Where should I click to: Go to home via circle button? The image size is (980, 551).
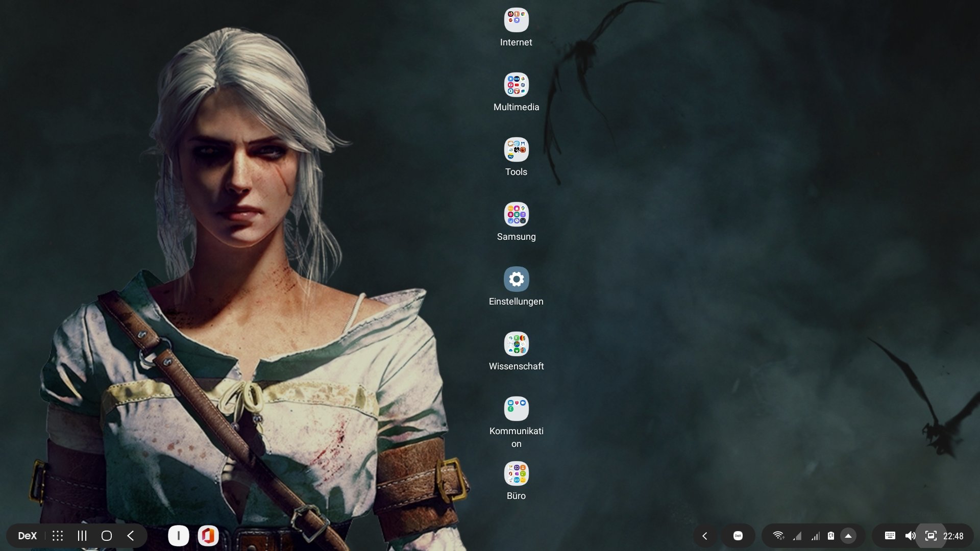[x=107, y=536]
